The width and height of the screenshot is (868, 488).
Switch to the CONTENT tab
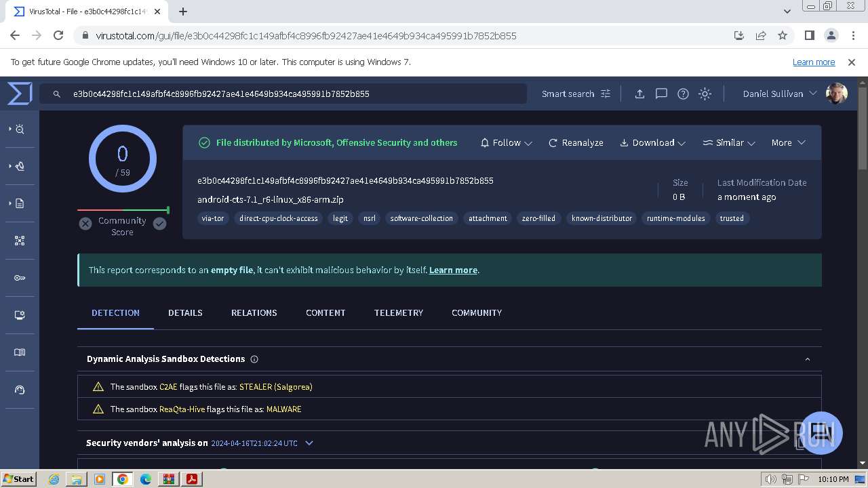pos(325,312)
